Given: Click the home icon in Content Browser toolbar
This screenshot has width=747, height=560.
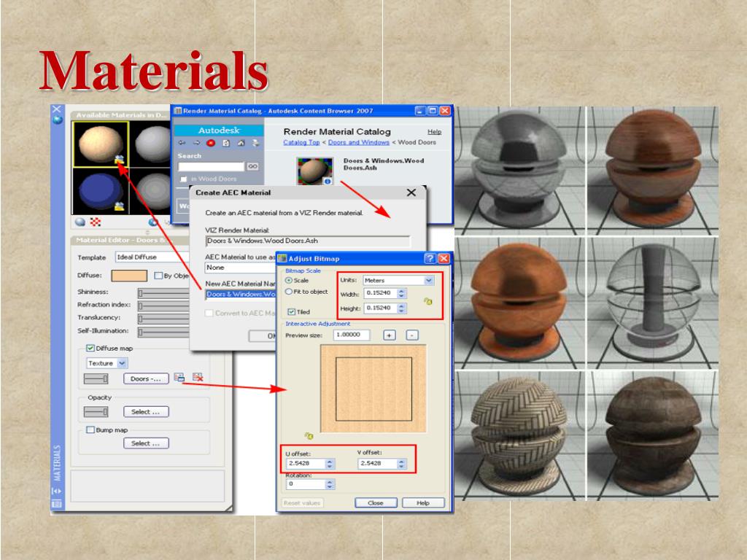Looking at the screenshot, I should point(241,143).
